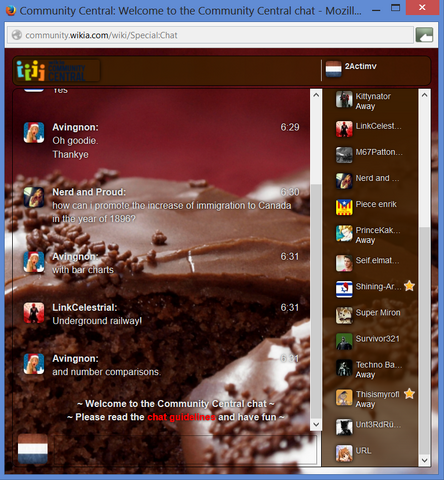Click the chat scrollbar up arrow

316,95
